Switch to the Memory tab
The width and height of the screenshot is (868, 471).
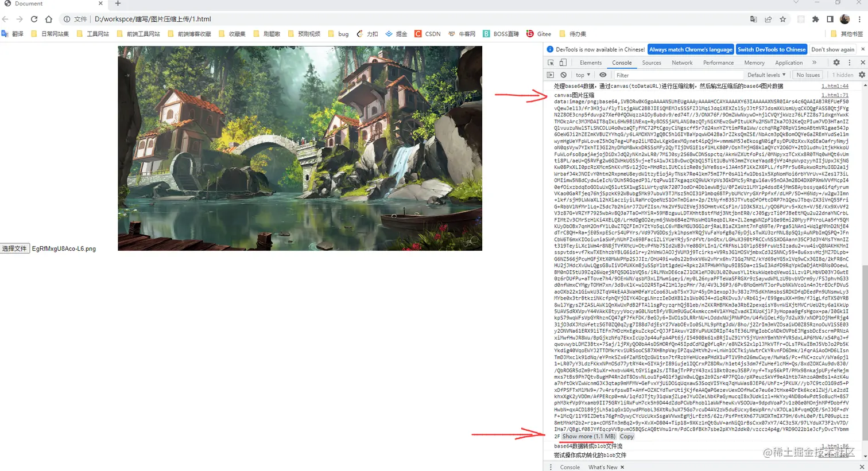point(754,63)
